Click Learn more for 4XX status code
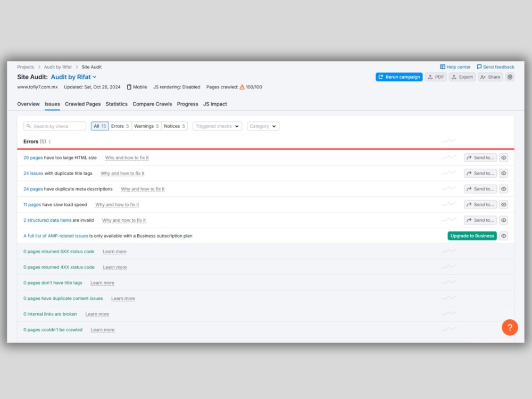Image resolution: width=532 pixels, height=399 pixels. [115, 267]
